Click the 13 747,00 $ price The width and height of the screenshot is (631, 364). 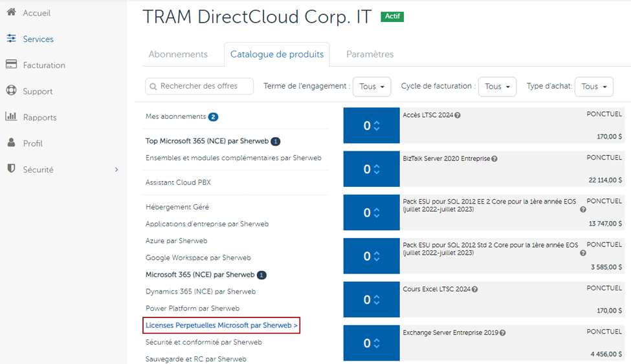point(605,224)
